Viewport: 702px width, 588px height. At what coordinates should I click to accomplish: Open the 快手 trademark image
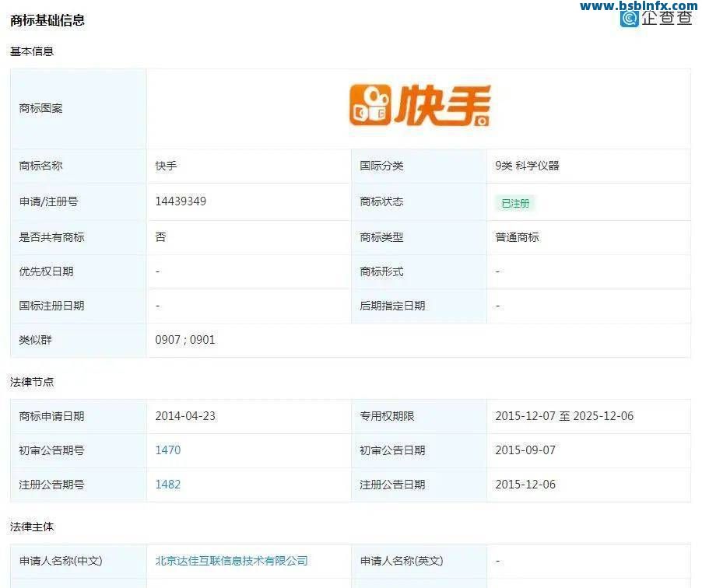pos(419,103)
